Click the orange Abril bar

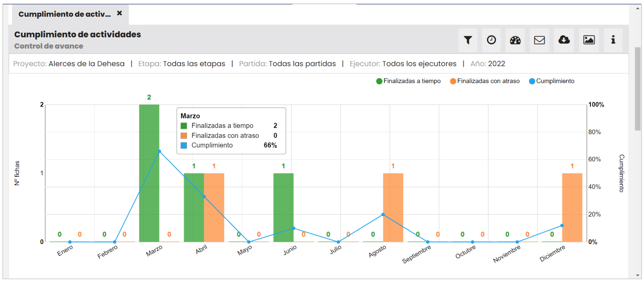[x=214, y=208]
